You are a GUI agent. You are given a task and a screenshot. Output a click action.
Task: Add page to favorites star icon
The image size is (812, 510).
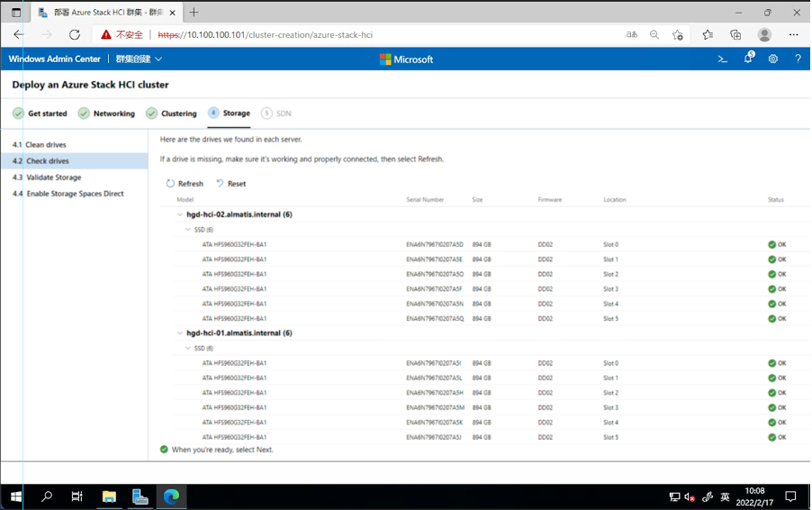(678, 35)
